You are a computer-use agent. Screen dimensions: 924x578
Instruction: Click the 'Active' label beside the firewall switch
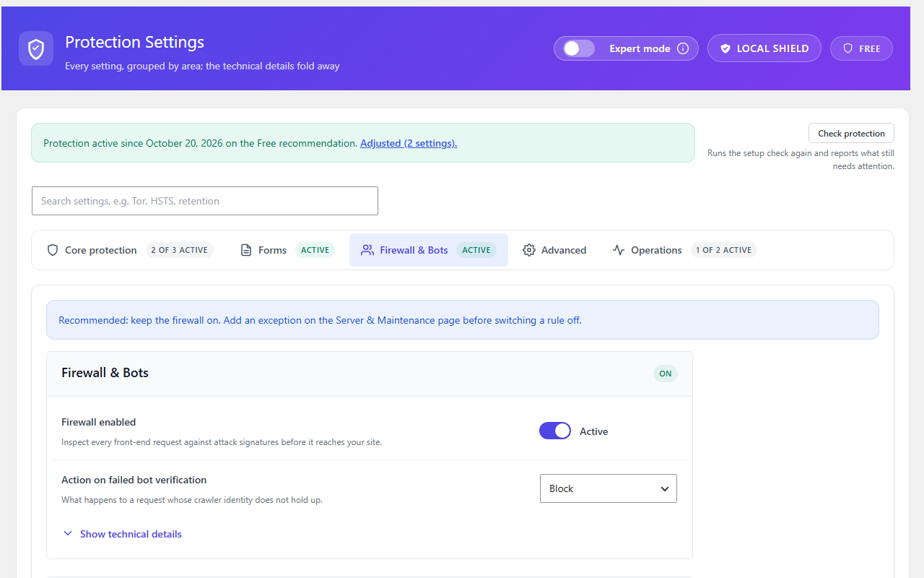tap(594, 431)
